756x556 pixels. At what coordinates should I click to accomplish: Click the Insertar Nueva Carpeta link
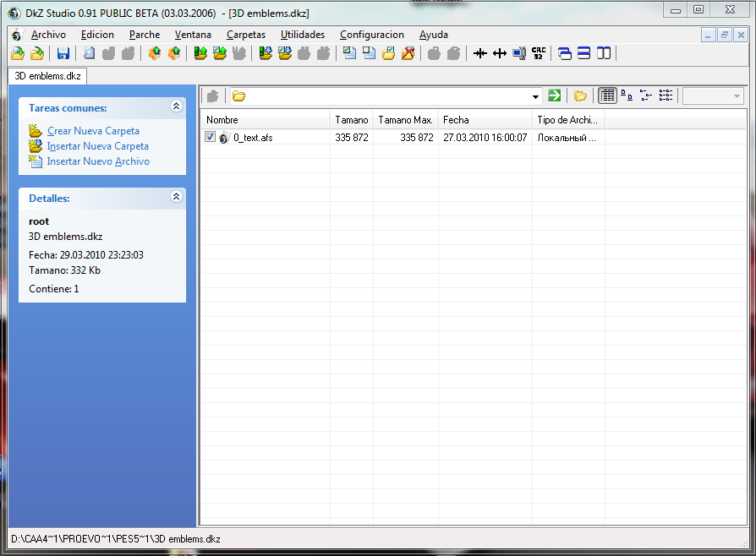pyautogui.click(x=98, y=146)
